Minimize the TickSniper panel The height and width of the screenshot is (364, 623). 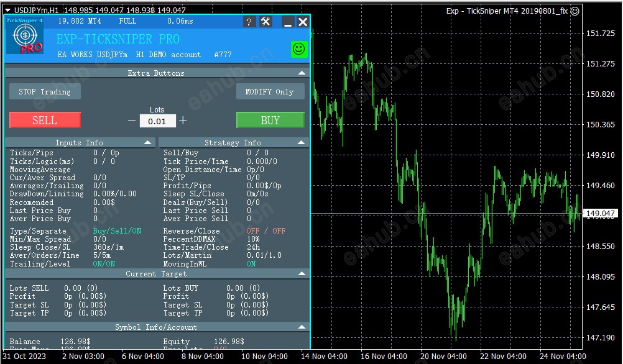[x=288, y=22]
